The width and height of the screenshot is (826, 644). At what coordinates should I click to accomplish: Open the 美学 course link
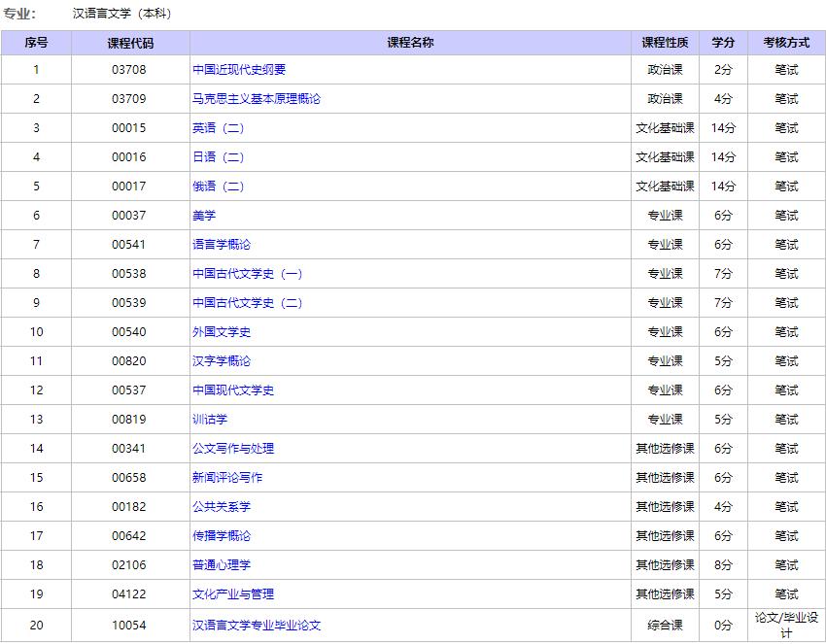(x=202, y=215)
